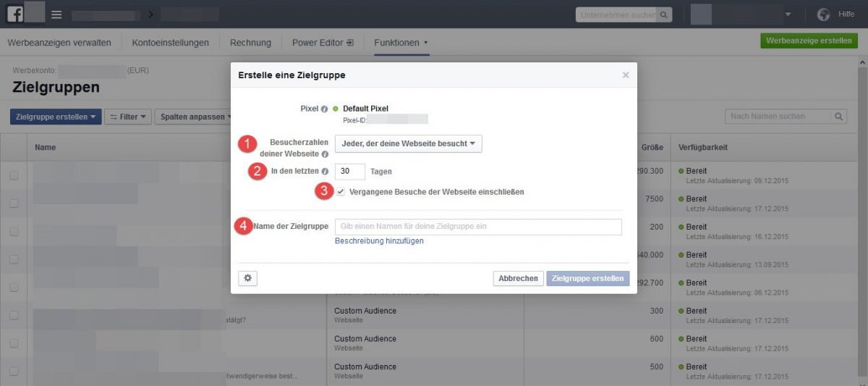The width and height of the screenshot is (868, 386).
Task: Select the first audience row checkbox
Action: 14,176
